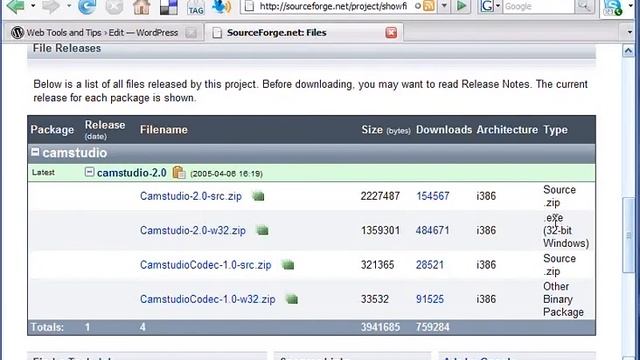Click the Other Binary Package type text
The width and height of the screenshot is (640, 360).
point(563,299)
